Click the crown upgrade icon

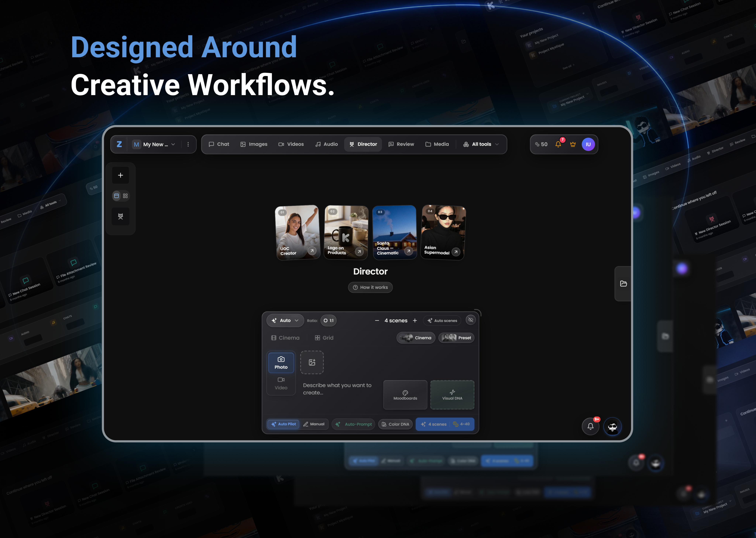(573, 144)
